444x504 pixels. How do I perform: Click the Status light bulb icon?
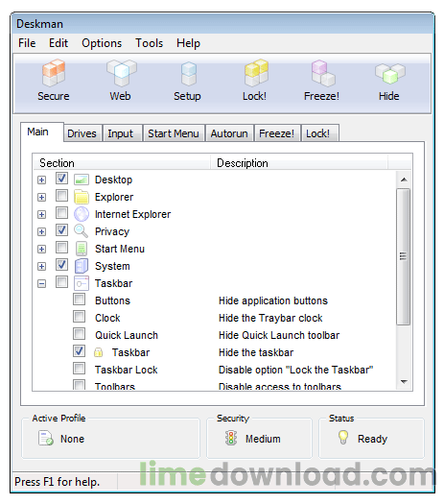[343, 437]
